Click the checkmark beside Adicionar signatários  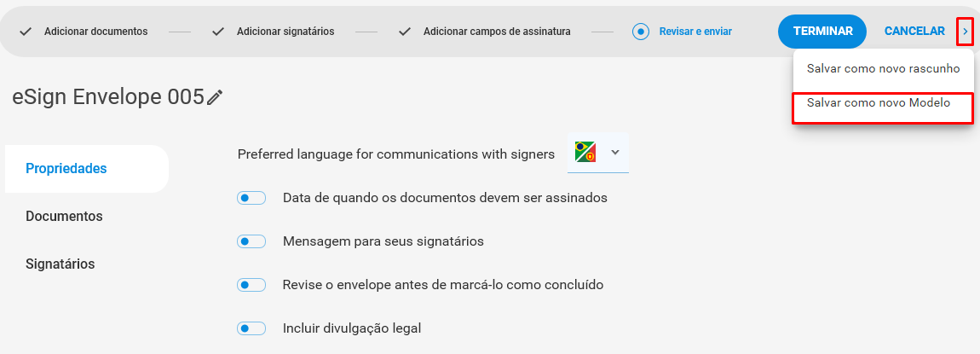(218, 32)
